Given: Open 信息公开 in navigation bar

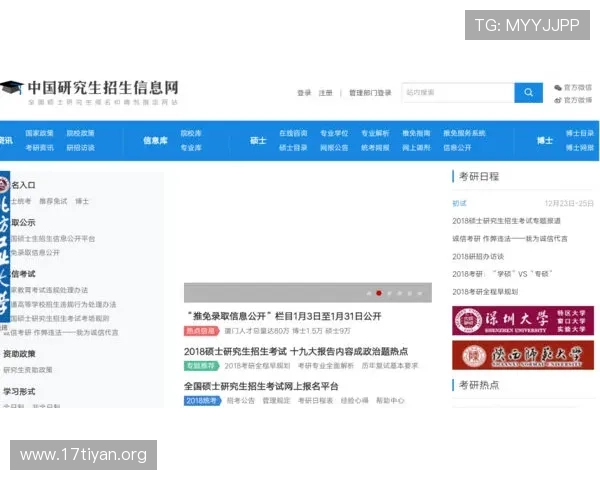Looking at the screenshot, I should tap(457, 148).
